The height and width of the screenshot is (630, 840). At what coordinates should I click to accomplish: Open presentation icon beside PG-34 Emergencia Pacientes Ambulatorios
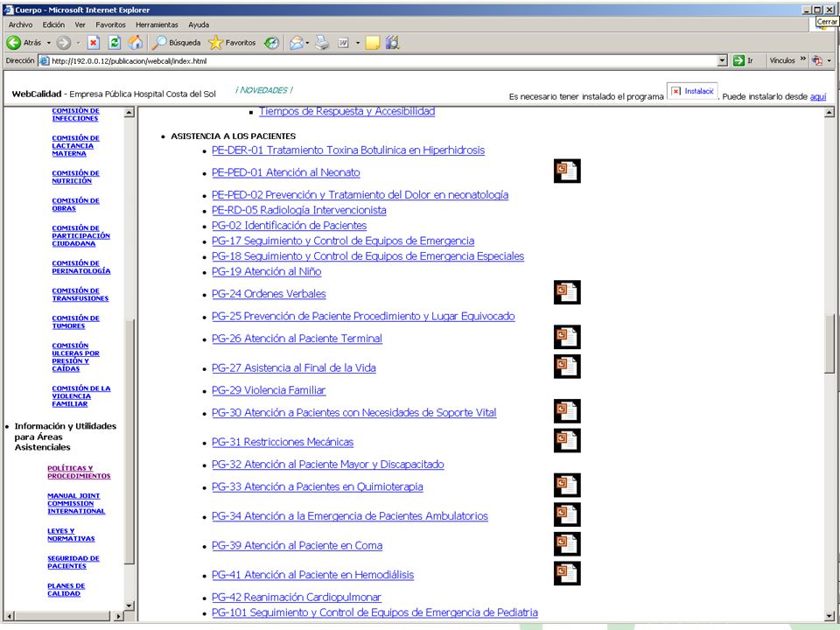tap(567, 514)
